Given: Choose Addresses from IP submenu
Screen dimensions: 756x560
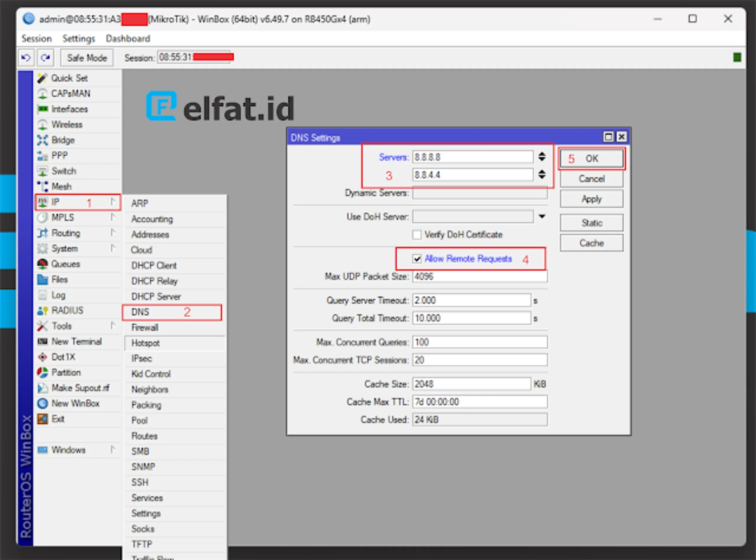Looking at the screenshot, I should [175, 235].
